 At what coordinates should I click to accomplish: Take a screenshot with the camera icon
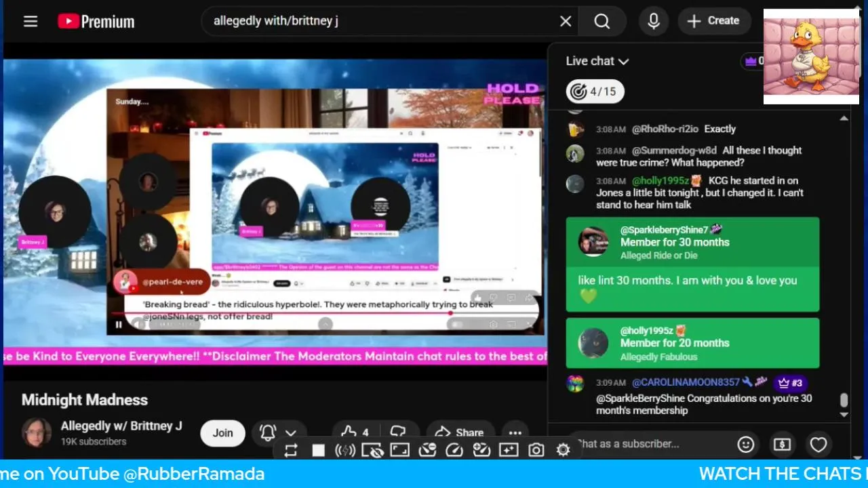pyautogui.click(x=536, y=450)
